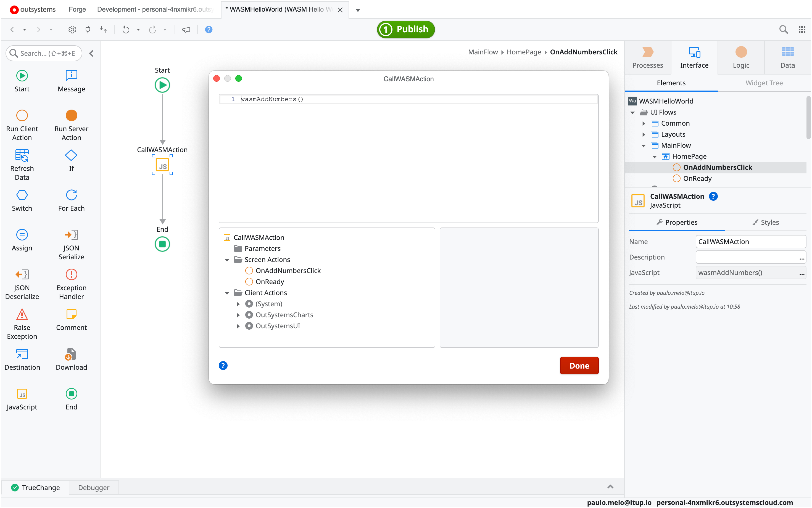Screen dimensions: 812x508
Task: Pick the Run Server Action tool
Action: 71,125
